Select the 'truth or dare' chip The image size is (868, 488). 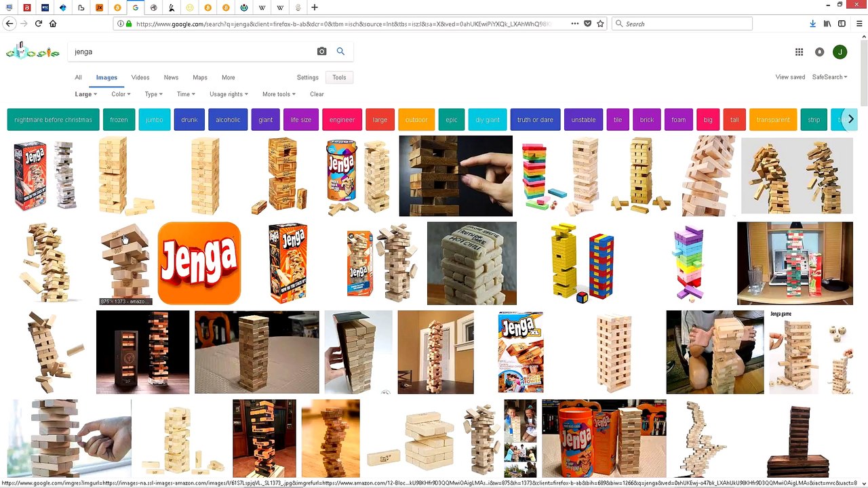coord(535,120)
